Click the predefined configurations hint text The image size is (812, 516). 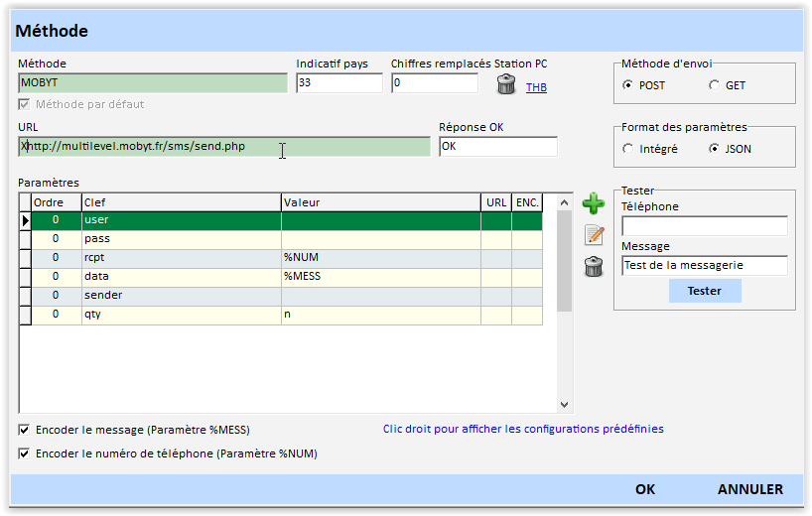pyautogui.click(x=523, y=429)
